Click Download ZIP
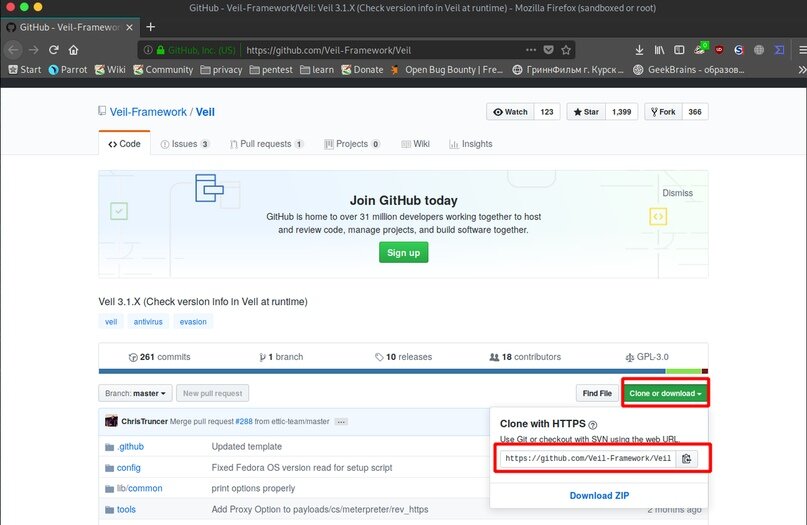Viewport: 807px width, 525px height. pos(599,496)
